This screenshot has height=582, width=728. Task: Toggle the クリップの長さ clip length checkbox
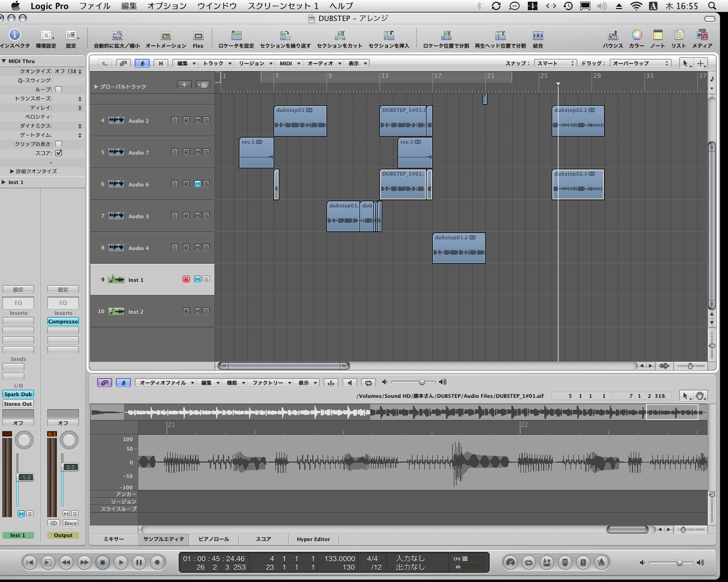(x=59, y=144)
